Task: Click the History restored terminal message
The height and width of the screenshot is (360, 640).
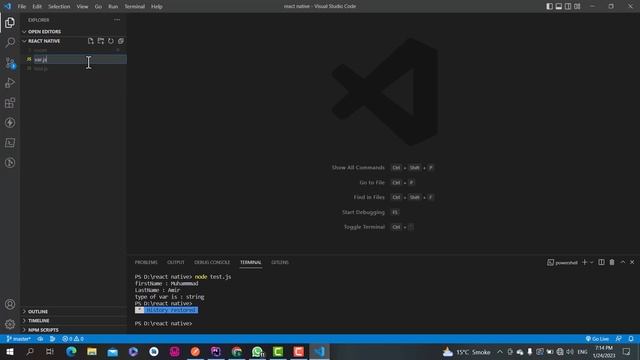Action: pyautogui.click(x=167, y=310)
